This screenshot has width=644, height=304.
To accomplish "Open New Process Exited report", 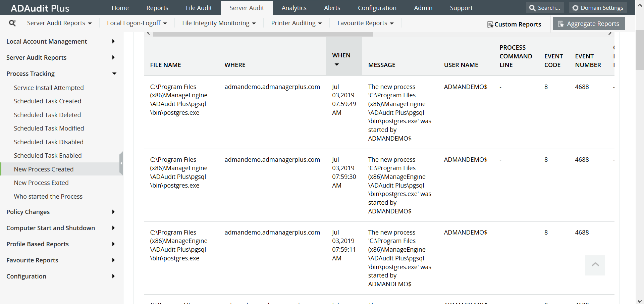I will coord(41,183).
